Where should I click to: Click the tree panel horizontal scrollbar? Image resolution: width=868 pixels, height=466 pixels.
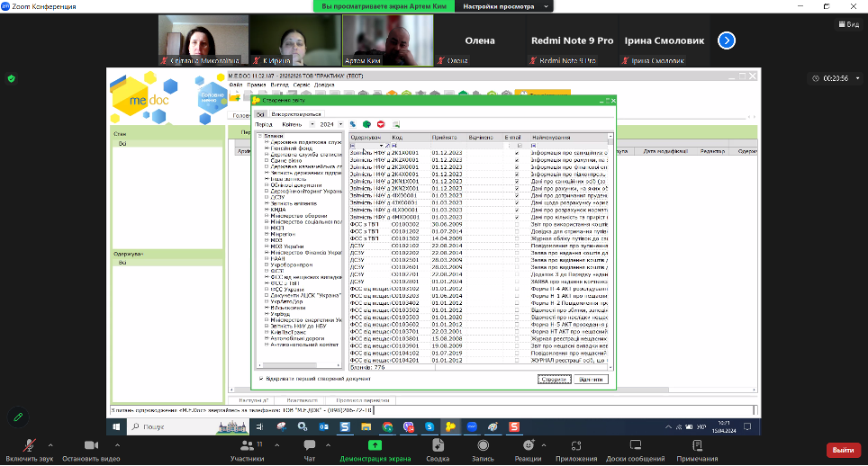(298, 365)
